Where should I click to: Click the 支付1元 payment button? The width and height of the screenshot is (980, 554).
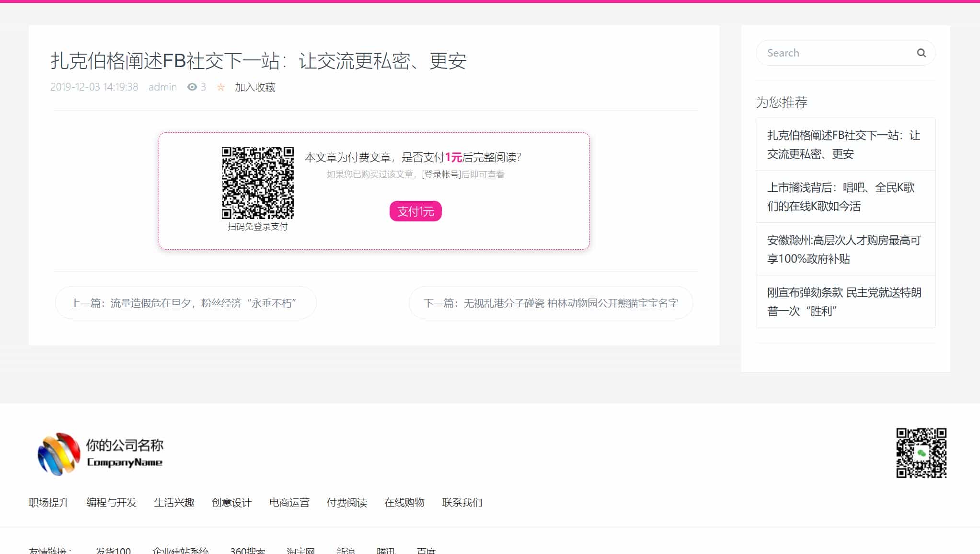tap(415, 211)
